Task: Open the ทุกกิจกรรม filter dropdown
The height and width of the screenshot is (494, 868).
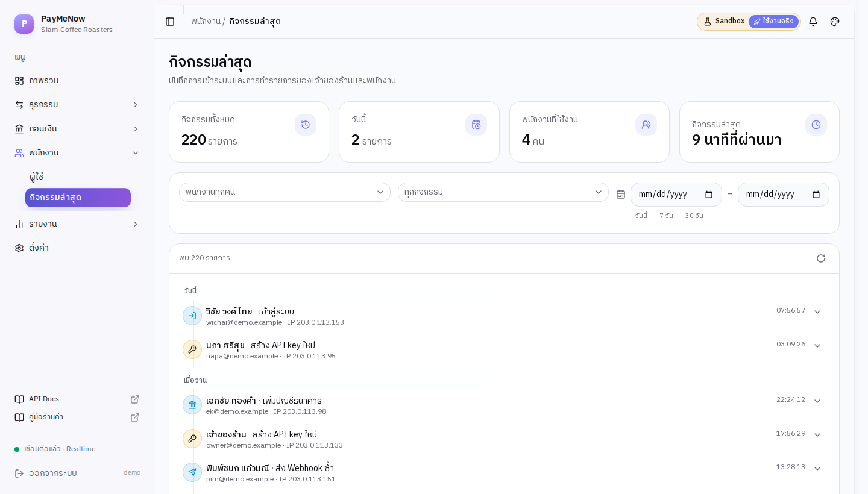Action: click(503, 192)
